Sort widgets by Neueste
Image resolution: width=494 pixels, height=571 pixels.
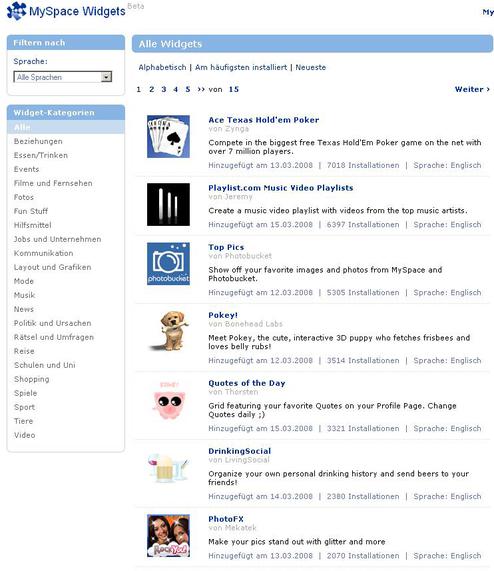coord(311,67)
